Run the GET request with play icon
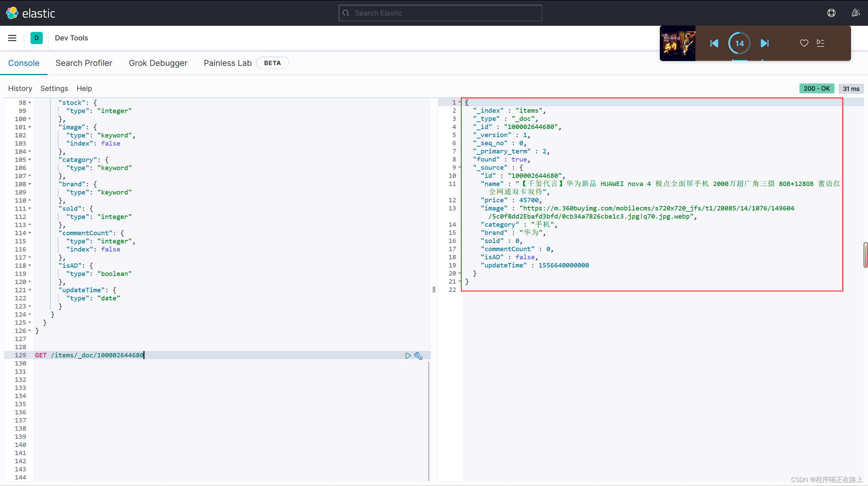The image size is (868, 486). [408, 355]
